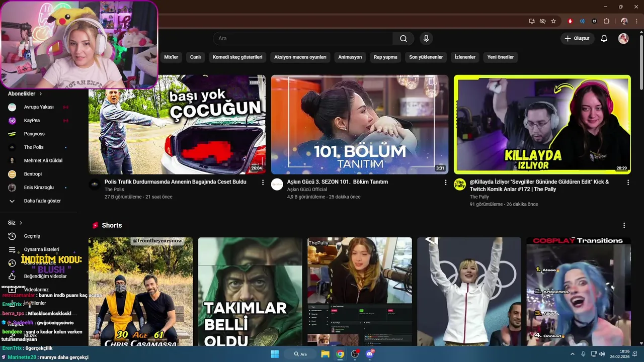Open title Aşkın Gücü 3. SEZON 101. Bölüm

tap(338, 182)
